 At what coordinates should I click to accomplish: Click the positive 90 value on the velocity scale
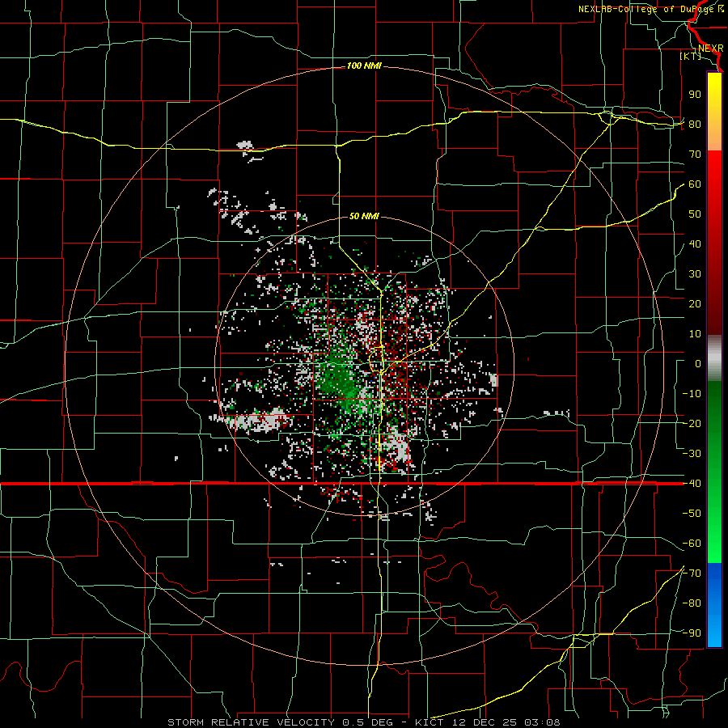(695, 95)
